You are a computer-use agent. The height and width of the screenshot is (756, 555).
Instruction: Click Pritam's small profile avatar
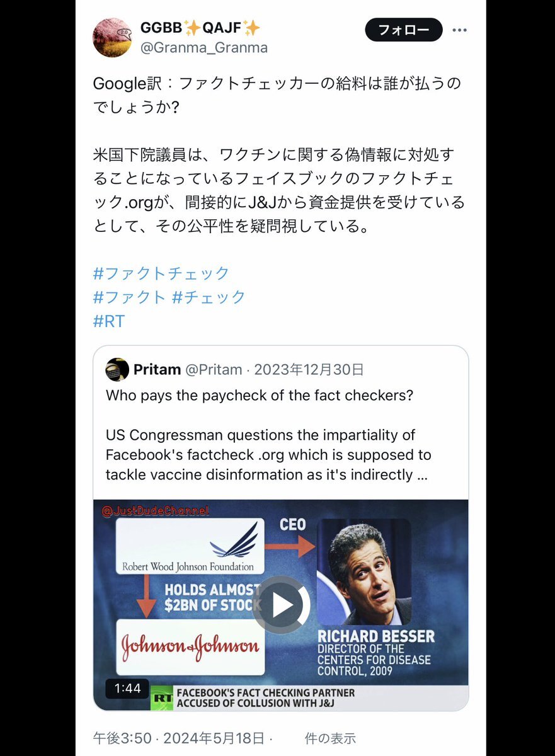click(x=117, y=370)
